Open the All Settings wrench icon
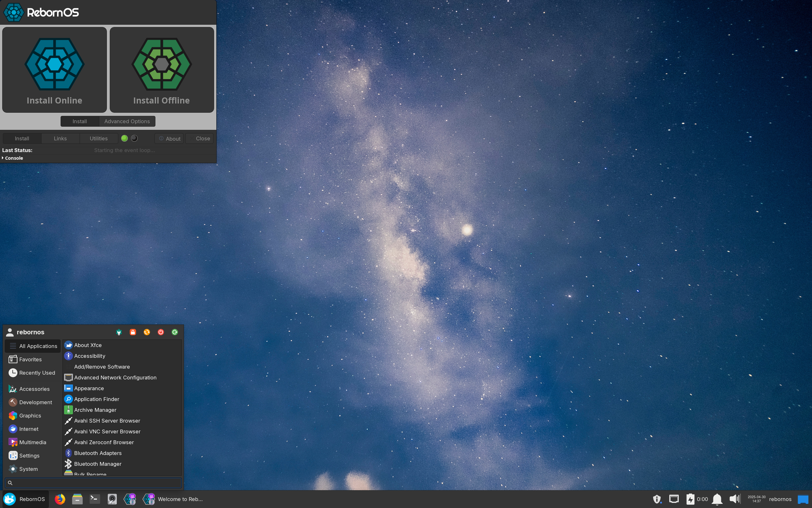The width and height of the screenshot is (812, 508). pos(119,332)
